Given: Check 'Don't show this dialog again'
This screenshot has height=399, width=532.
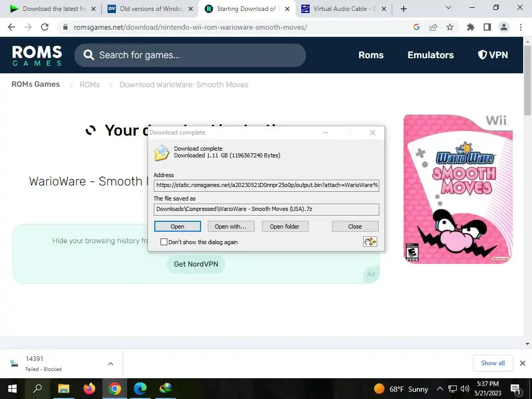Looking at the screenshot, I should click(x=164, y=242).
